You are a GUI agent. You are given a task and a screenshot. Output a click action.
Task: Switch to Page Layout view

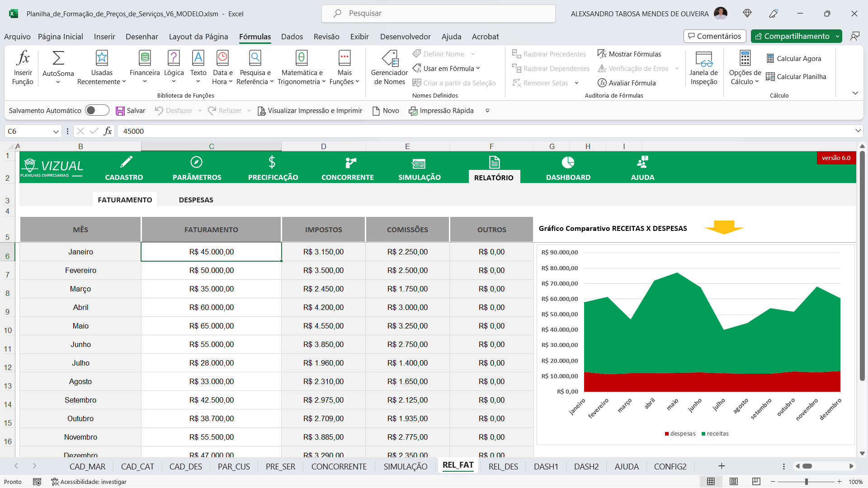[x=733, y=482]
